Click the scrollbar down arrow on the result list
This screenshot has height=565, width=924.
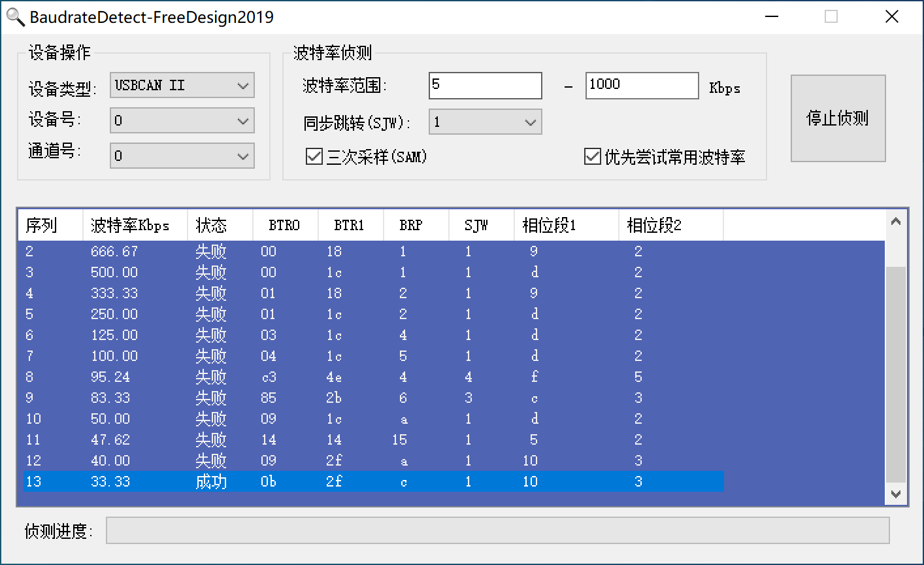pyautogui.click(x=896, y=494)
